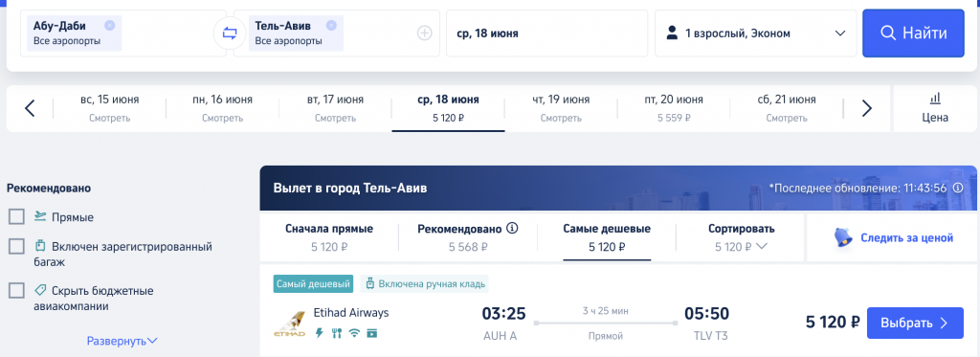
Task: Click info icon beside Рекомендовано tab
Action: pos(513,228)
